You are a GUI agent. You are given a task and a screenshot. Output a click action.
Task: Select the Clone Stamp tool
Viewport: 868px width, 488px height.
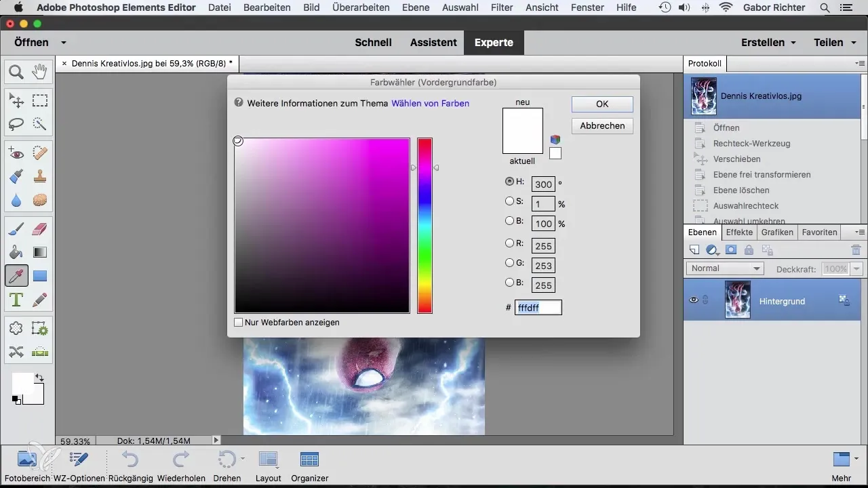(x=40, y=177)
